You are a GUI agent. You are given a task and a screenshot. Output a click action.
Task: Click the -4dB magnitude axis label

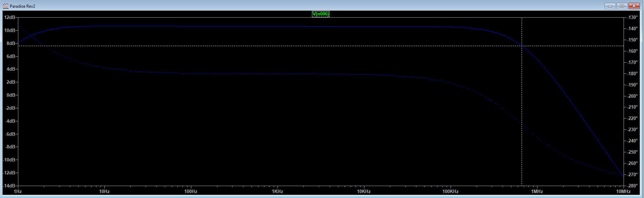point(10,121)
